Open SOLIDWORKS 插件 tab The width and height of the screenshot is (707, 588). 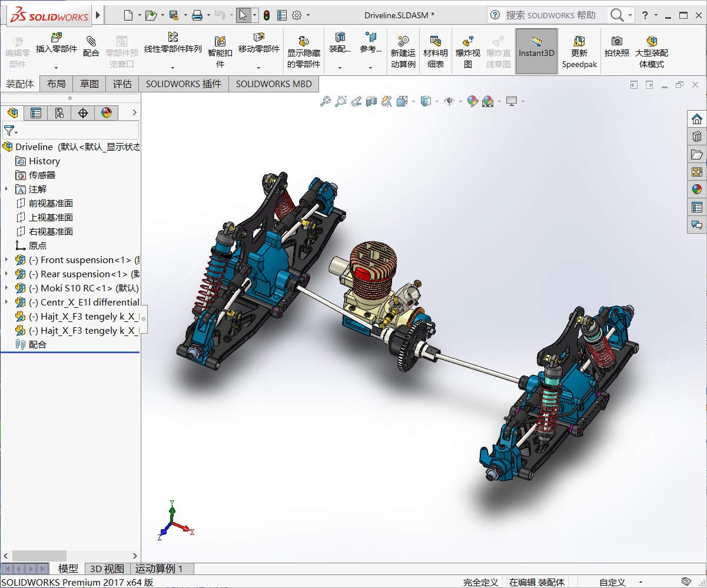point(184,84)
